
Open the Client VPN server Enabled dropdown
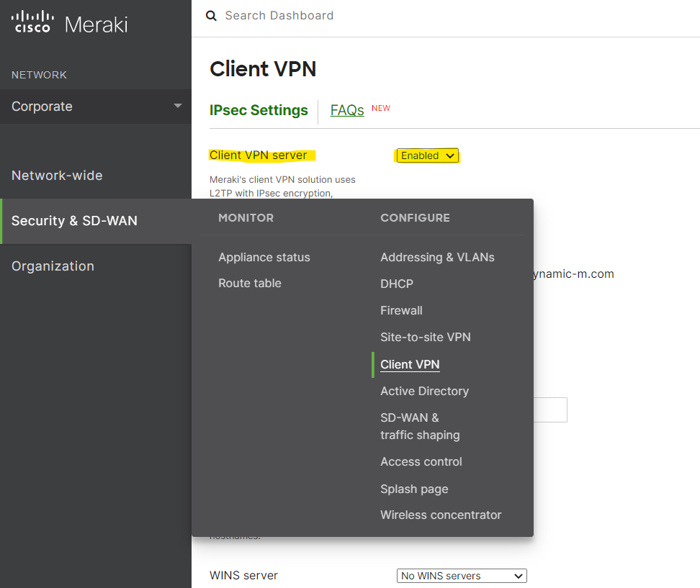point(427,155)
